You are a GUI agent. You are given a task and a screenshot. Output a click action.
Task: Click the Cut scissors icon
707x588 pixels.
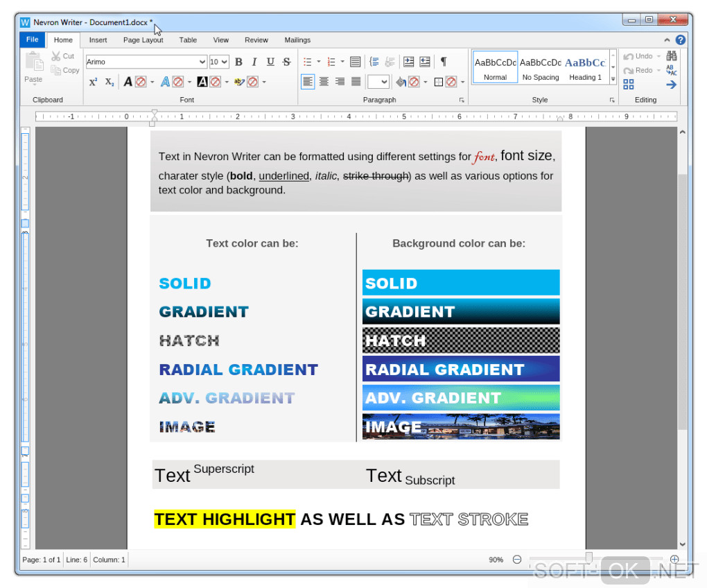[56, 56]
